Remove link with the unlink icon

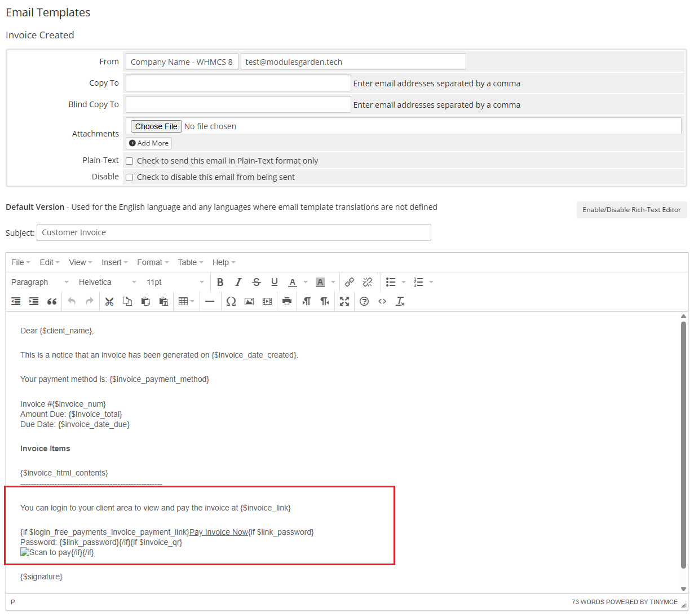pos(368,282)
